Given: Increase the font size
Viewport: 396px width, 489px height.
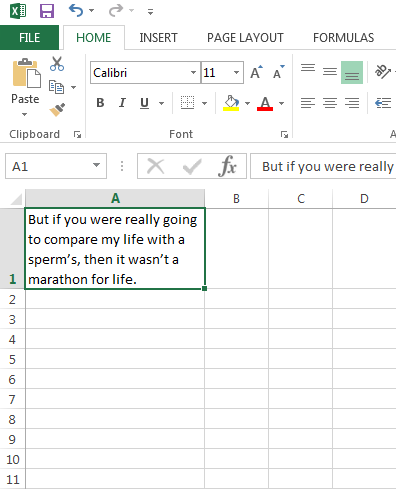Looking at the screenshot, I should click(x=256, y=72).
